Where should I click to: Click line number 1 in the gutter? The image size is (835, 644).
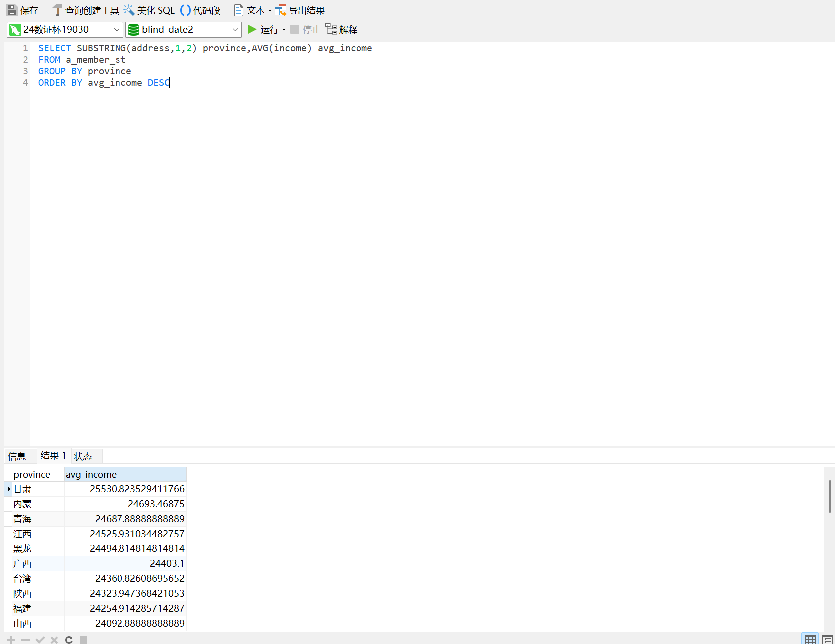pyautogui.click(x=25, y=48)
